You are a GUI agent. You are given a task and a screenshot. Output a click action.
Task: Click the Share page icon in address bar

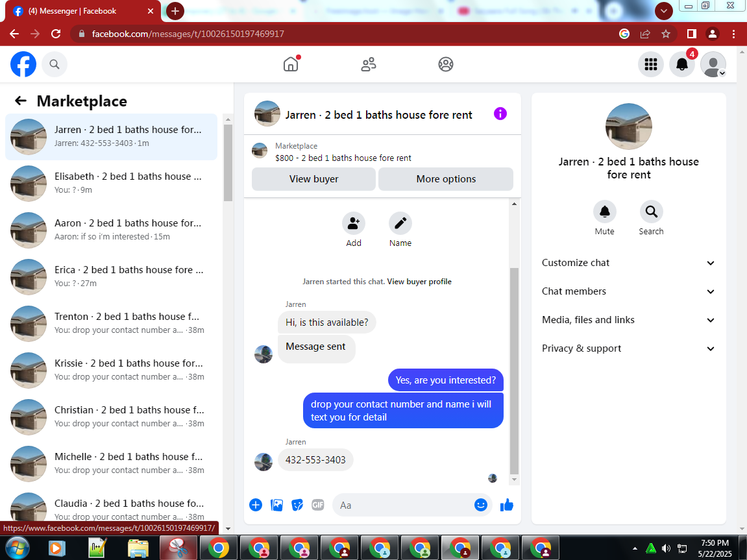pos(645,34)
